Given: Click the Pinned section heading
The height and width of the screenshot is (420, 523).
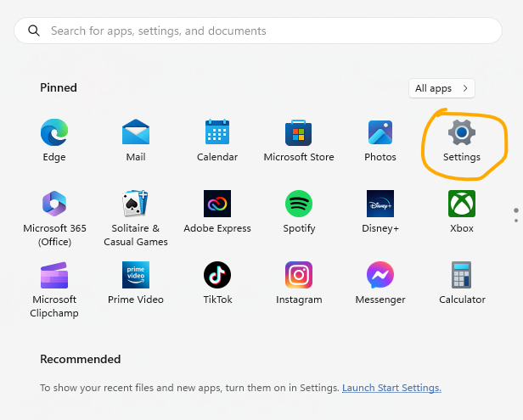Looking at the screenshot, I should tap(59, 87).
